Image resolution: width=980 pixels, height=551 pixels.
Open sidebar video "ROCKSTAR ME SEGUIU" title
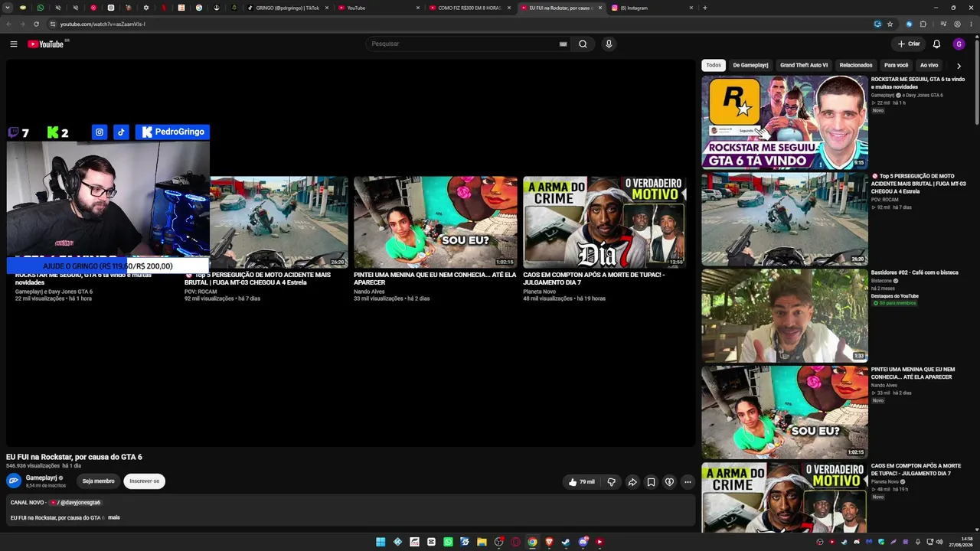(x=917, y=83)
